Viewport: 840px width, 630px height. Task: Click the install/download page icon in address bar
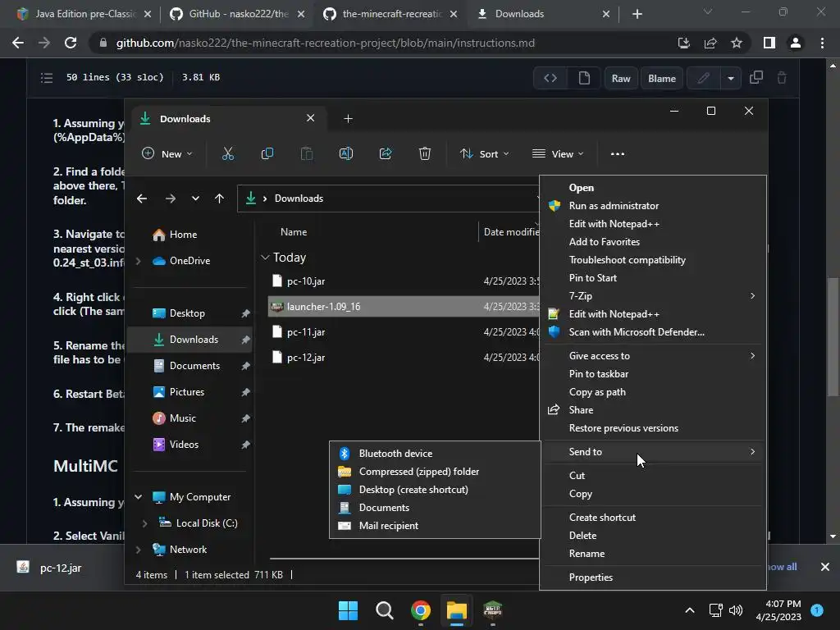683,43
